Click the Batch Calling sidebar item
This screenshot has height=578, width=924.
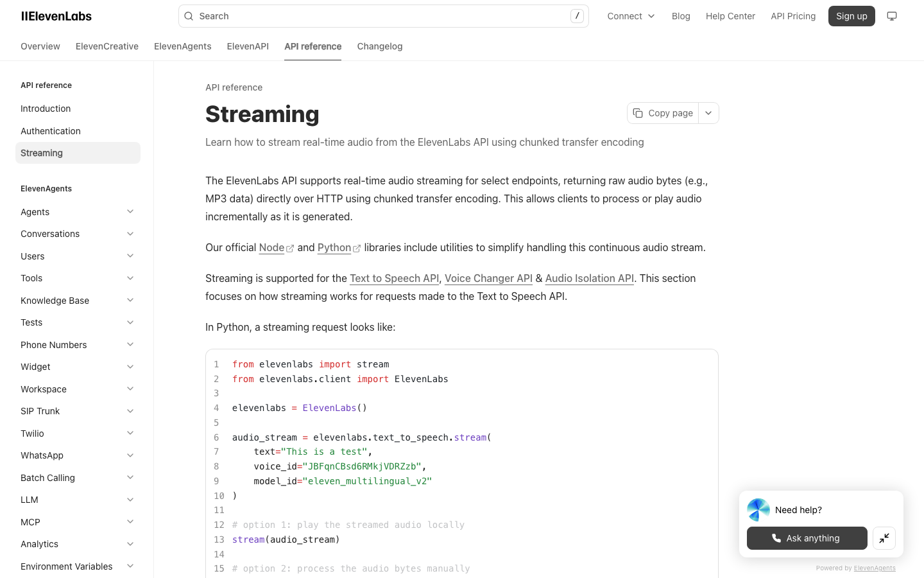(78, 478)
